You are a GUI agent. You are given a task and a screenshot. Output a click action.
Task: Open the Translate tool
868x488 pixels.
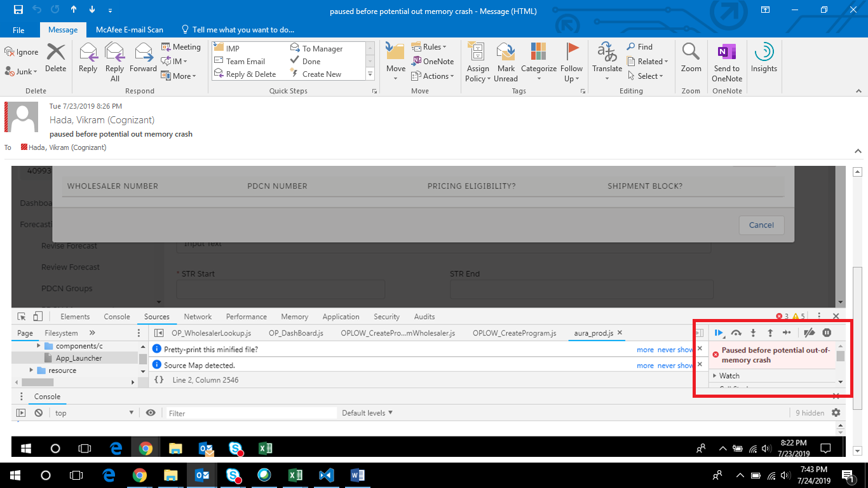tap(607, 62)
